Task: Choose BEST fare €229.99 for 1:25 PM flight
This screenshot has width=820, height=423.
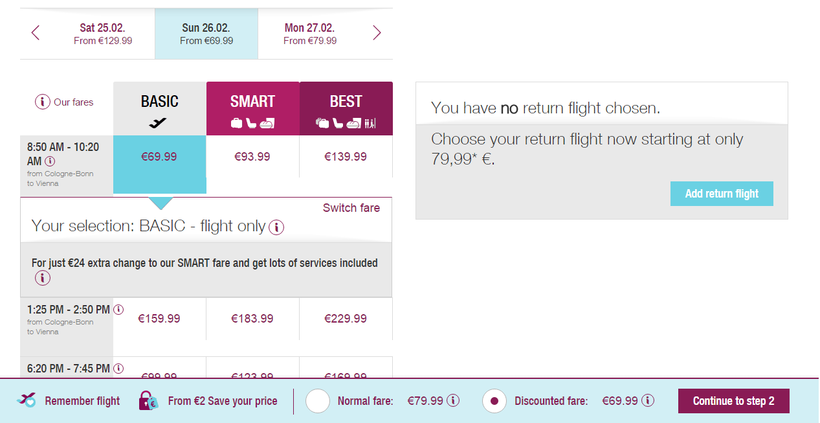Action: [x=345, y=319]
